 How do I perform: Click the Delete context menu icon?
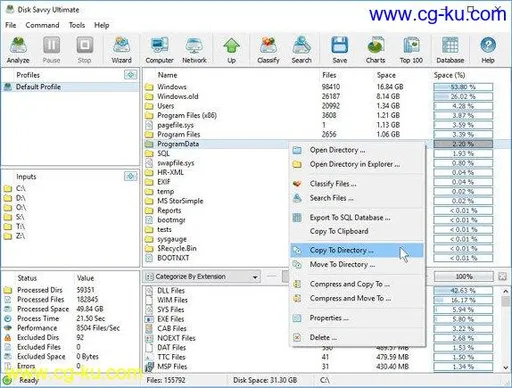pos(297,337)
